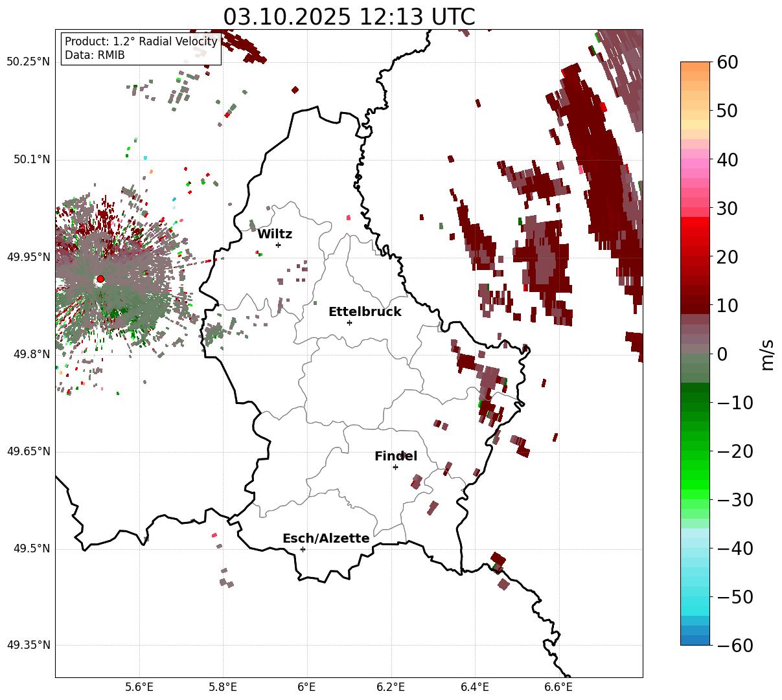The width and height of the screenshot is (782, 700).
Task: Pick the pink colorbar segment near 40
Action: (x=695, y=164)
